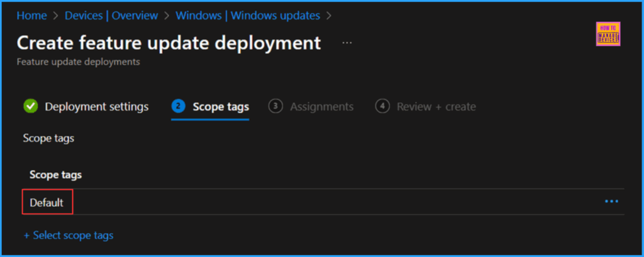Go back to Windows | Windows updates breadcrumb

(x=247, y=14)
